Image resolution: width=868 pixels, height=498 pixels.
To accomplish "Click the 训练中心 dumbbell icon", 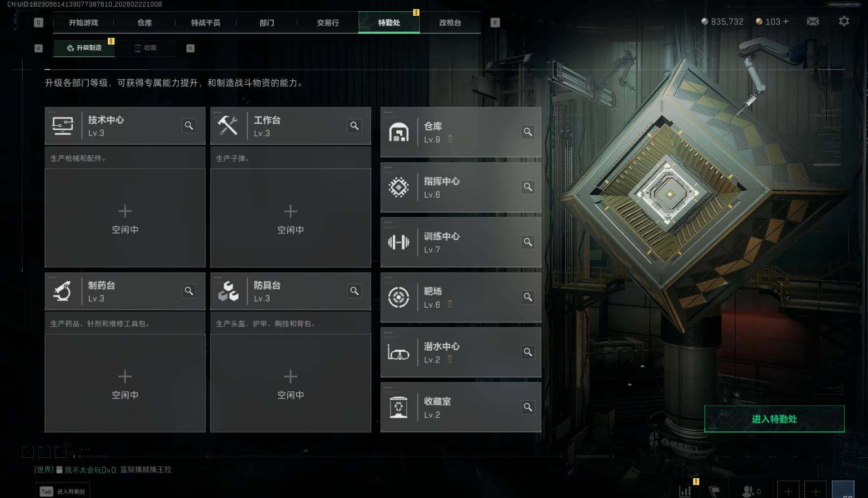I will 398,242.
